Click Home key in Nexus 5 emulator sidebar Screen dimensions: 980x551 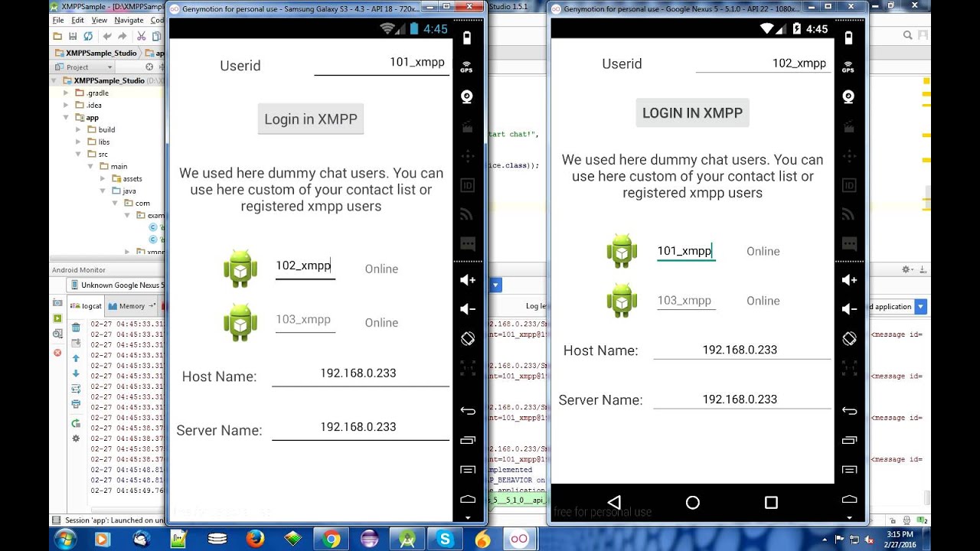(x=848, y=498)
